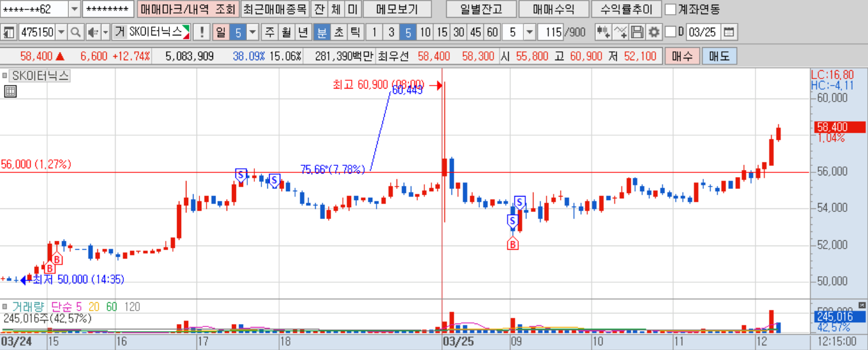Image resolution: width=868 pixels, height=350 pixels.
Task: Add a candlestick chart indicator icon
Action: pos(603,32)
